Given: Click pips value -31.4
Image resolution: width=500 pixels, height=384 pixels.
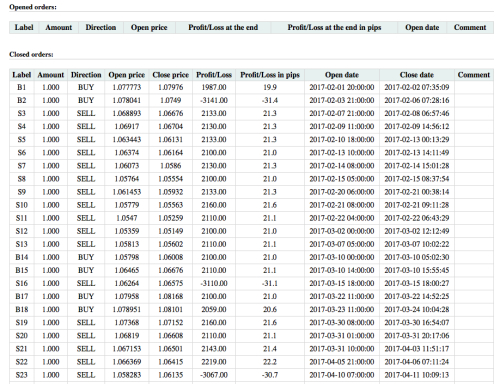Looking at the screenshot, I should (x=270, y=100).
